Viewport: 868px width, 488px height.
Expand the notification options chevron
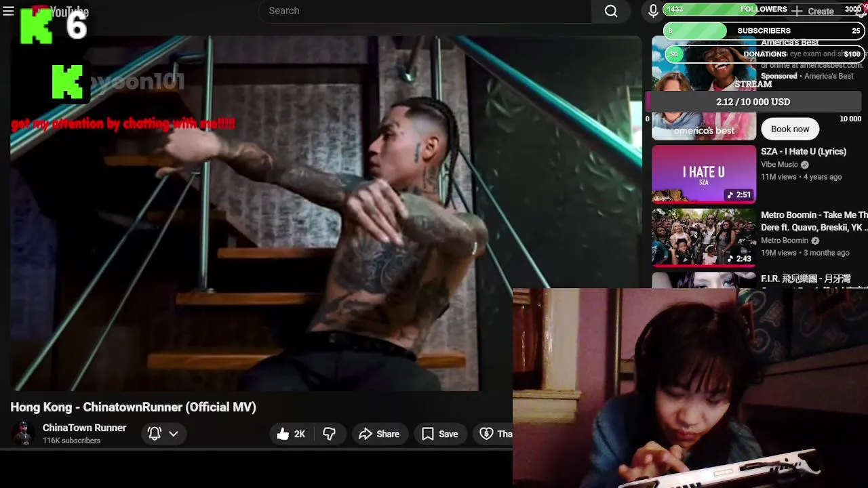[x=174, y=434]
